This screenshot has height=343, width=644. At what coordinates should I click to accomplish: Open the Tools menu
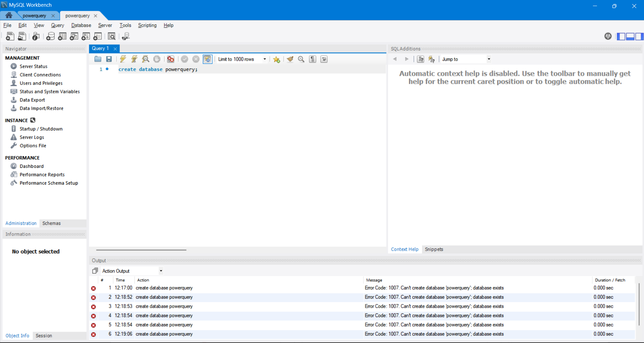[x=125, y=25]
